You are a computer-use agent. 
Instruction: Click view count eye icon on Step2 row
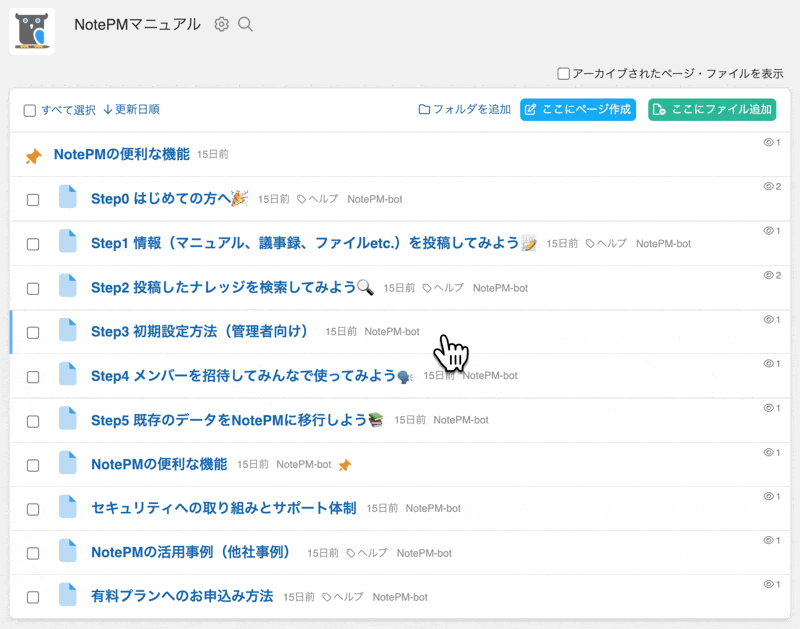[768, 275]
